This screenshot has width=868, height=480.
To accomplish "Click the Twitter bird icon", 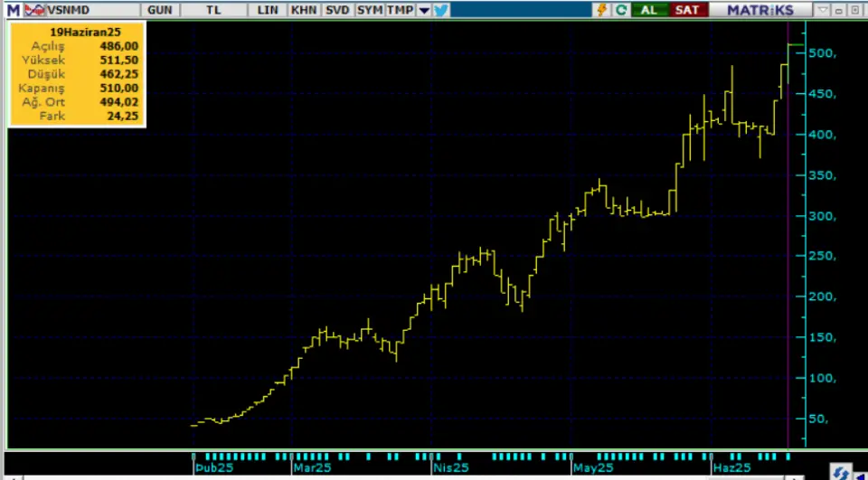I will tap(441, 10).
